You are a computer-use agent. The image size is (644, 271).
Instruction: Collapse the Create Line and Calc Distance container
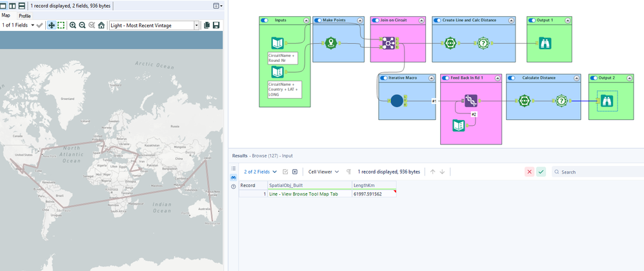[511, 20]
